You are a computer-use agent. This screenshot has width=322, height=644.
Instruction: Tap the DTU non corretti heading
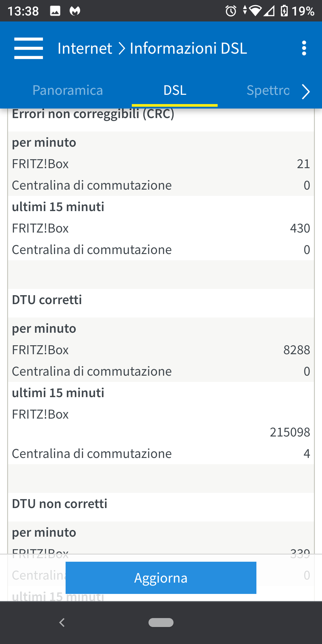click(x=60, y=504)
